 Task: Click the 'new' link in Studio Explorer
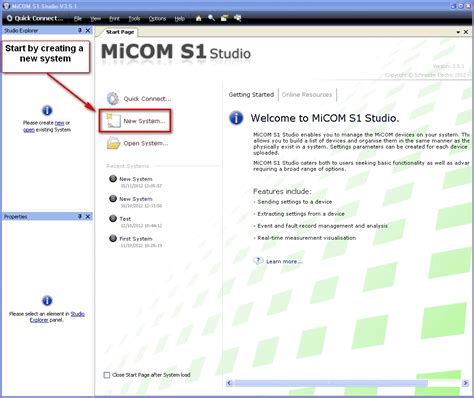(x=59, y=123)
